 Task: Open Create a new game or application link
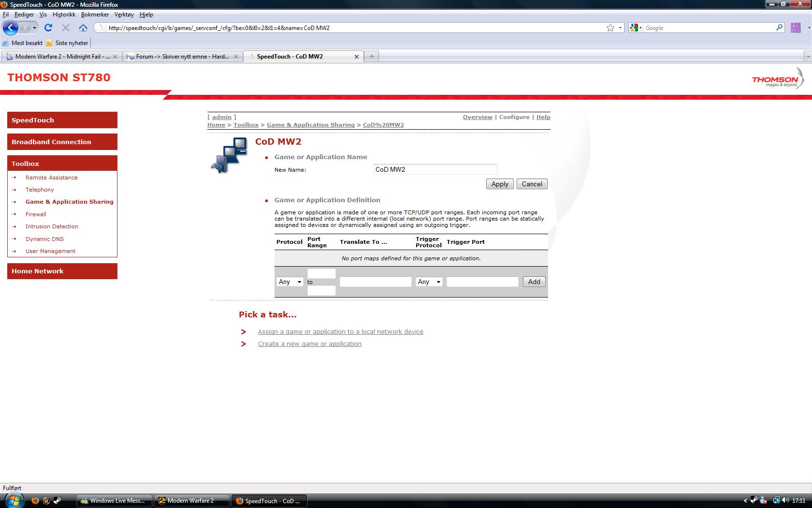point(309,344)
